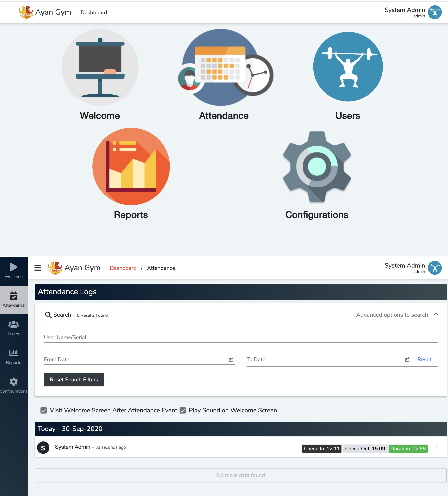Open System Admin row three-dot menu
The image size is (448, 496).
(437, 447)
